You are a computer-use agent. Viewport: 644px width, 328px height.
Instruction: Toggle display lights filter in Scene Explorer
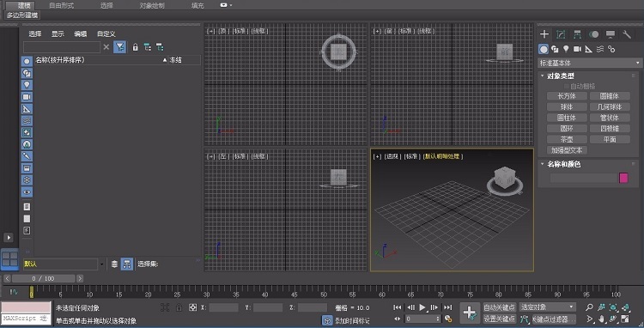click(x=27, y=85)
